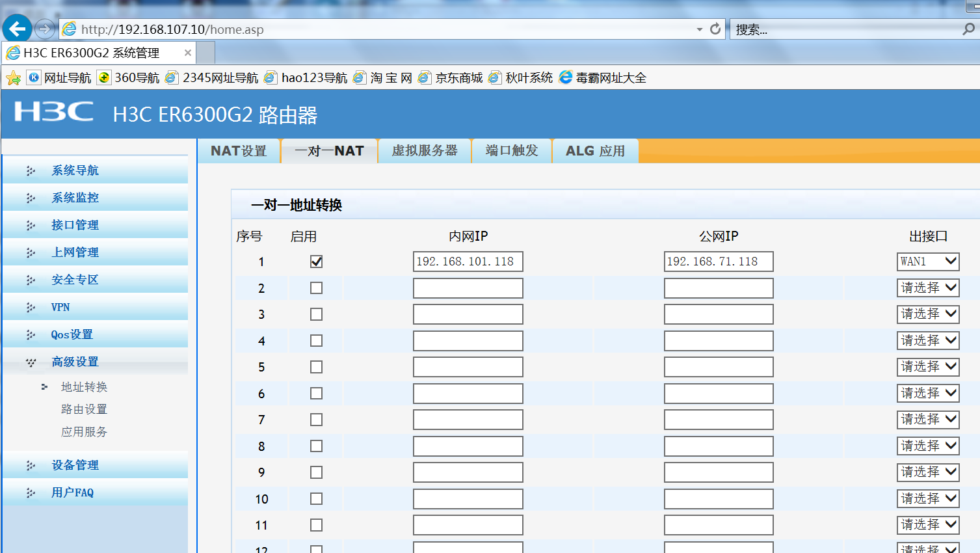Enable the checkbox for row 4
The width and height of the screenshot is (980, 553).
pyautogui.click(x=316, y=341)
